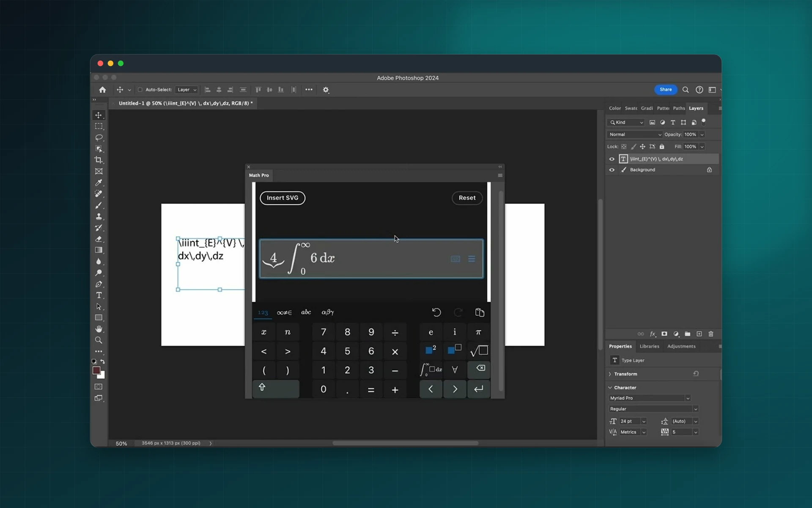Select the Zoom tool

click(99, 340)
